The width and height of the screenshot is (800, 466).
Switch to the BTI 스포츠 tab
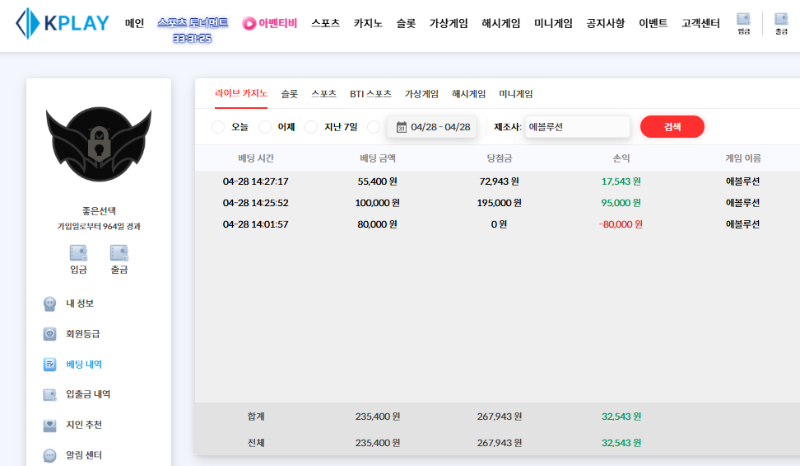coord(370,94)
